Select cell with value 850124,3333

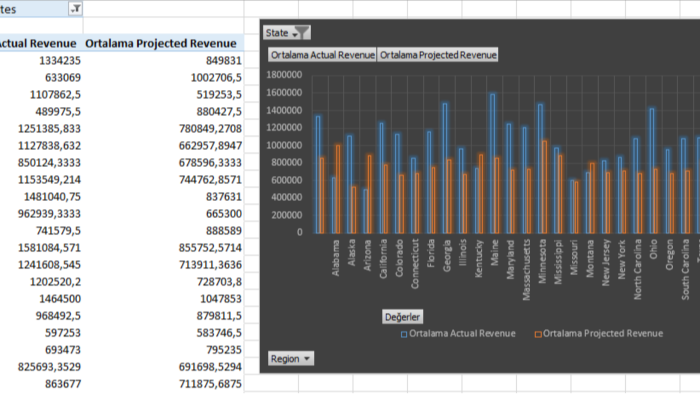point(41,162)
